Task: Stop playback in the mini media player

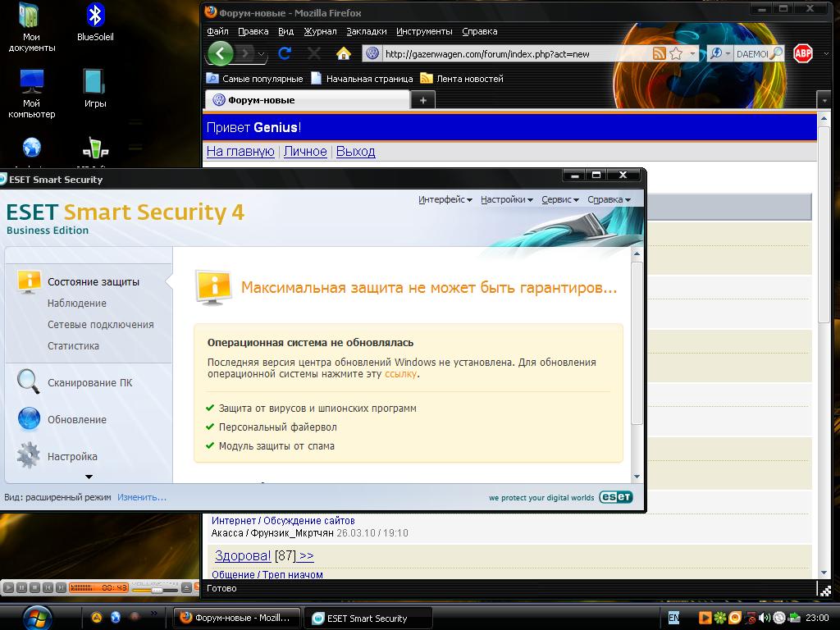Action: 34,587
